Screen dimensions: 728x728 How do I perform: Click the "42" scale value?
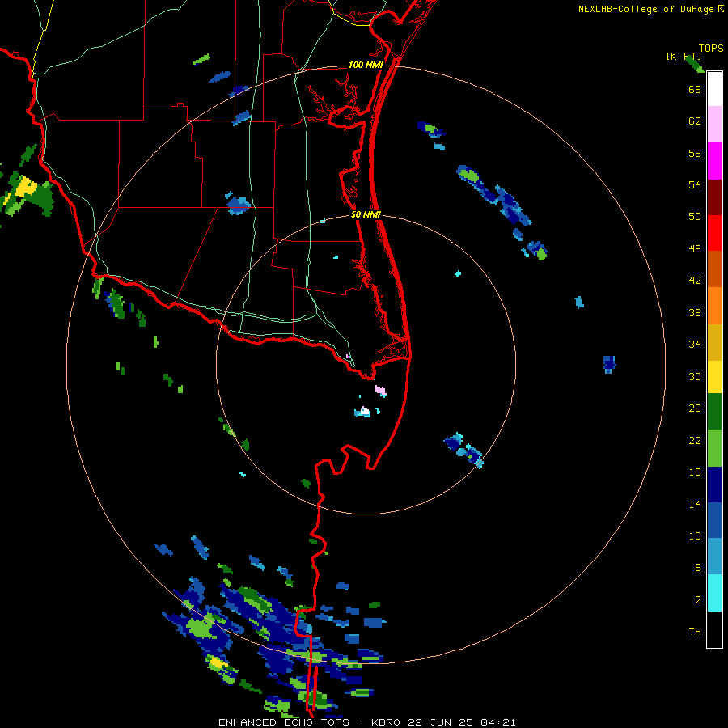click(695, 281)
